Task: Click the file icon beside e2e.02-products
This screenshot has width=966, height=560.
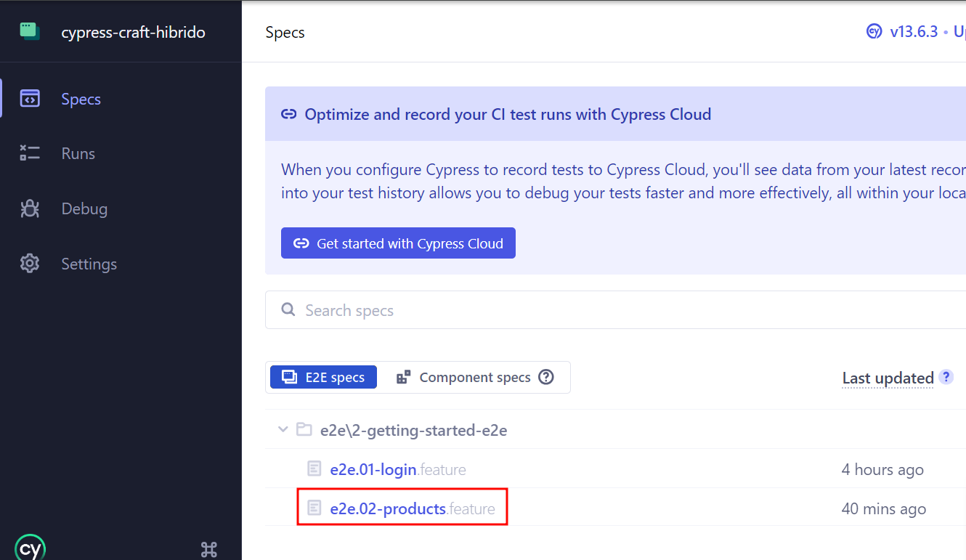Action: click(x=314, y=508)
